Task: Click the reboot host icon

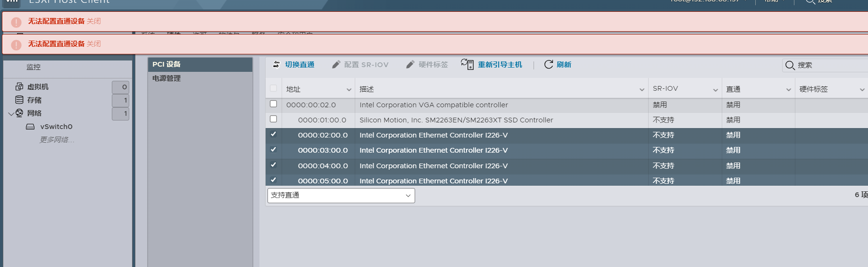Action: 467,64
